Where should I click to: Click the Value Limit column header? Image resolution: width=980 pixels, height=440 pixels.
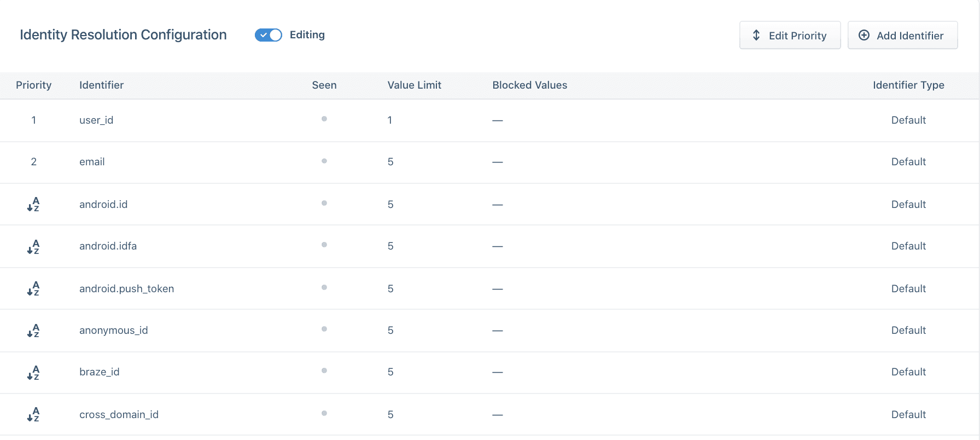pyautogui.click(x=414, y=85)
